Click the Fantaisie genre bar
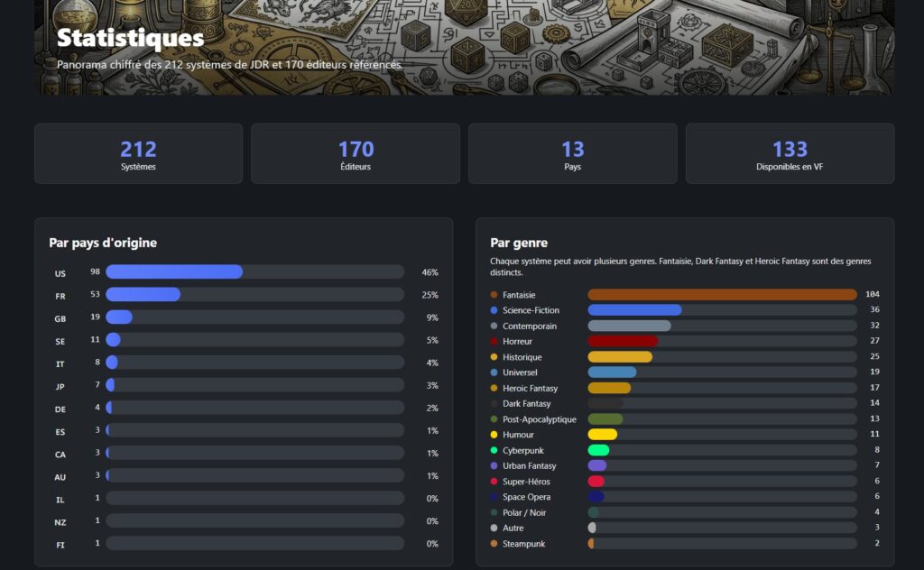 pos(722,295)
